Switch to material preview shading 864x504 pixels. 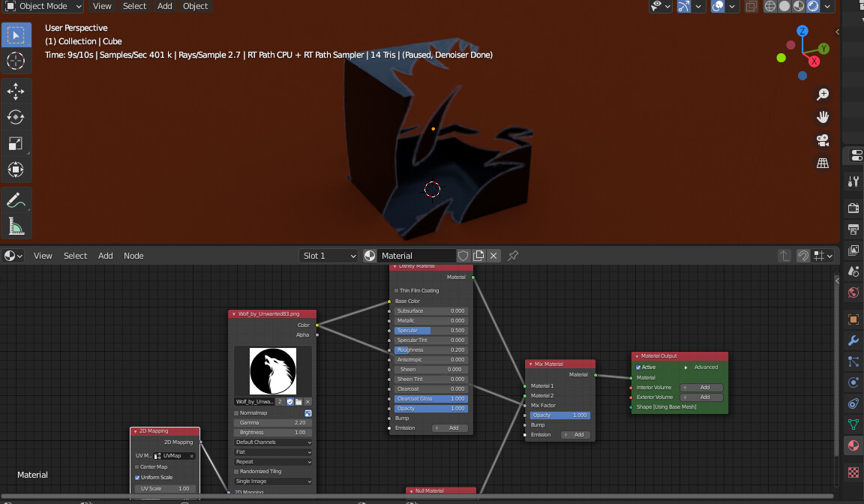click(799, 6)
